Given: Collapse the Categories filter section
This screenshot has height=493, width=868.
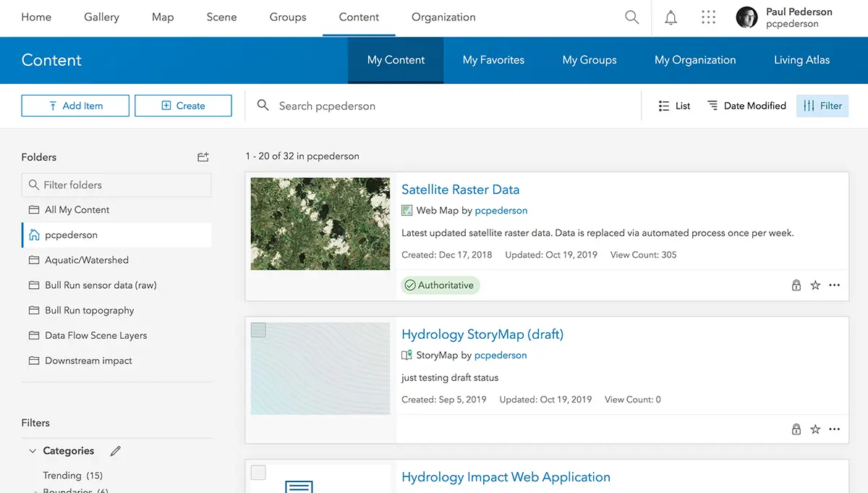Looking at the screenshot, I should click(x=32, y=450).
